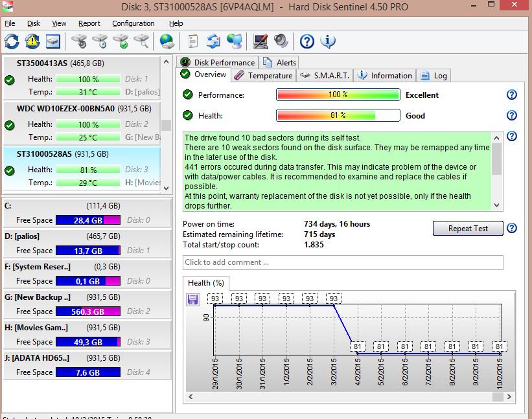The width and height of the screenshot is (532, 419).
Task: Select the ST31000528AS disk entry
Action: click(x=82, y=168)
